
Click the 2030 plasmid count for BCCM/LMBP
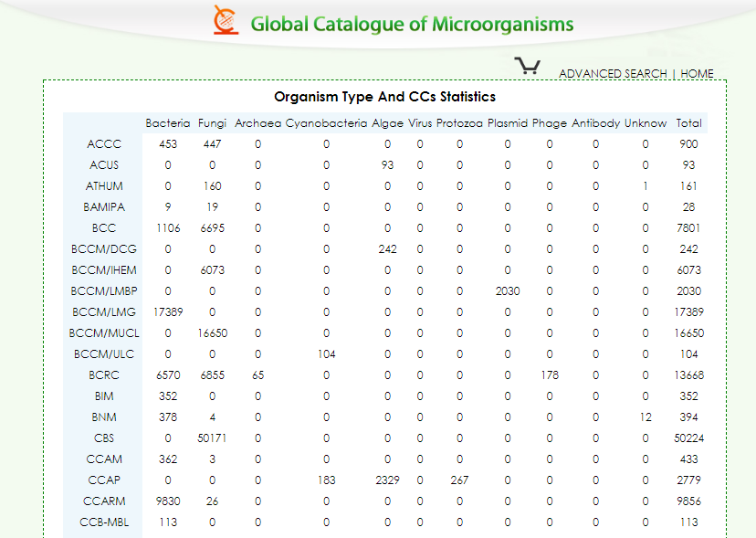(508, 291)
